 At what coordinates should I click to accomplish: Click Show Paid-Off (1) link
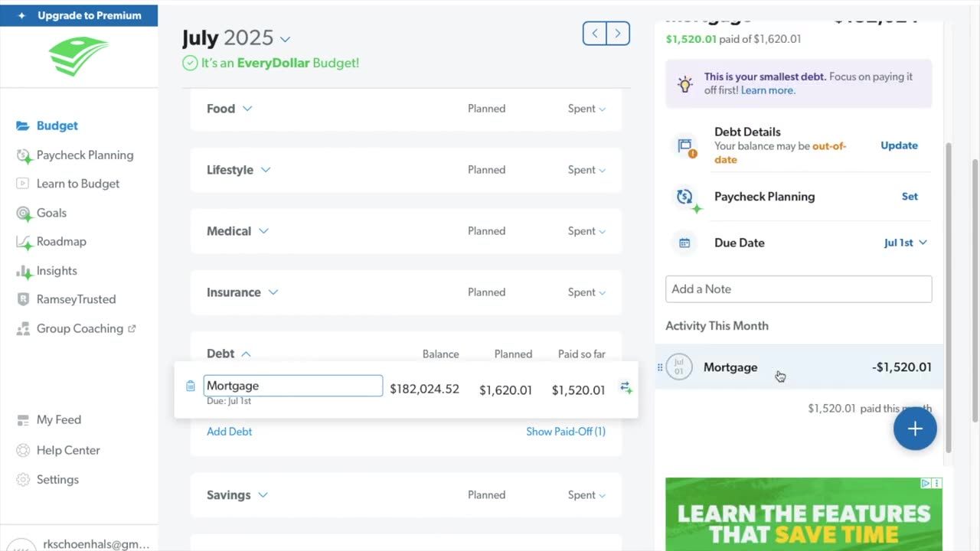point(566,432)
